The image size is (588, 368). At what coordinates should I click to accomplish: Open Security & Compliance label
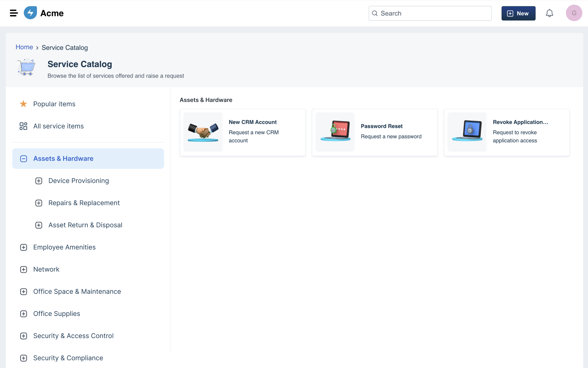[68, 358]
